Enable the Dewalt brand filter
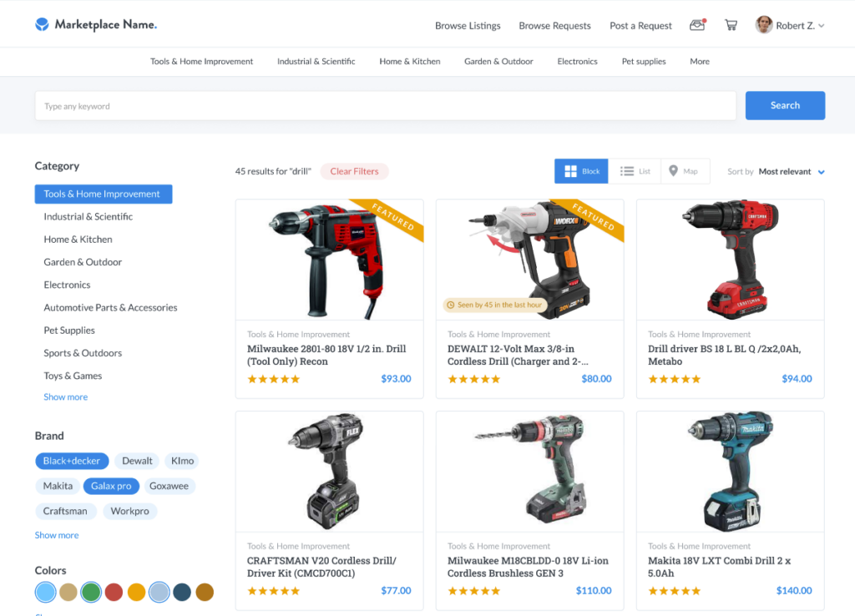Viewport: 855px width, 616px height. pyautogui.click(x=137, y=462)
